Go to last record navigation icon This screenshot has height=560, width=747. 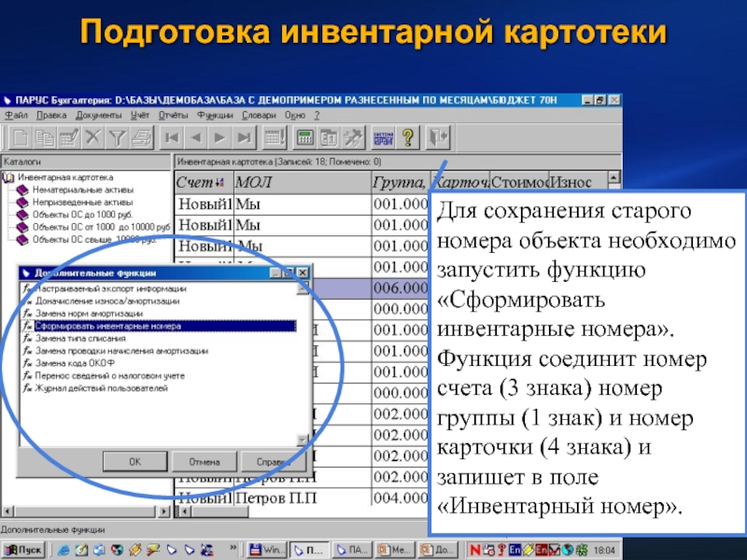[x=243, y=138]
